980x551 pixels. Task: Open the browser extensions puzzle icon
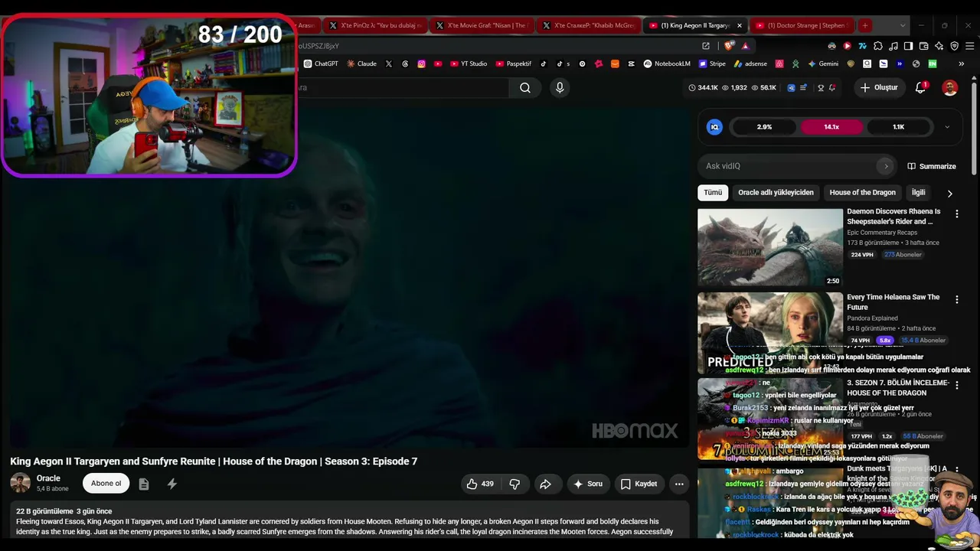(x=878, y=46)
